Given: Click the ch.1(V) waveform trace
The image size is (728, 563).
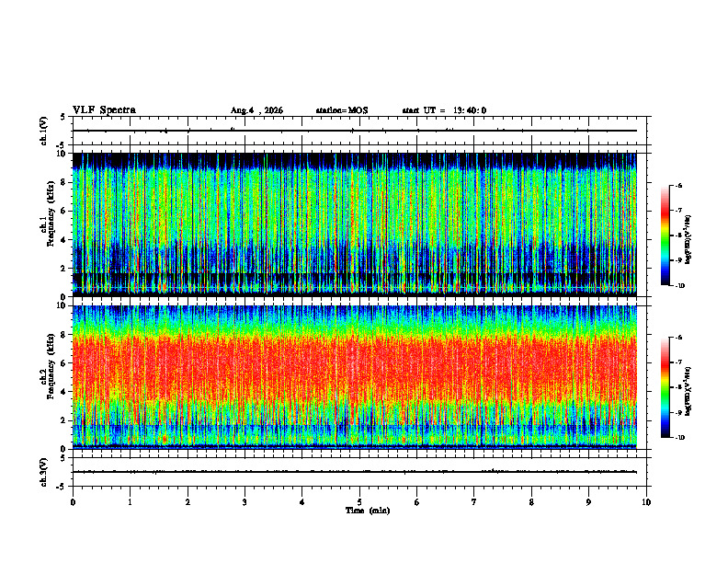Looking at the screenshot, I should 354,131.
